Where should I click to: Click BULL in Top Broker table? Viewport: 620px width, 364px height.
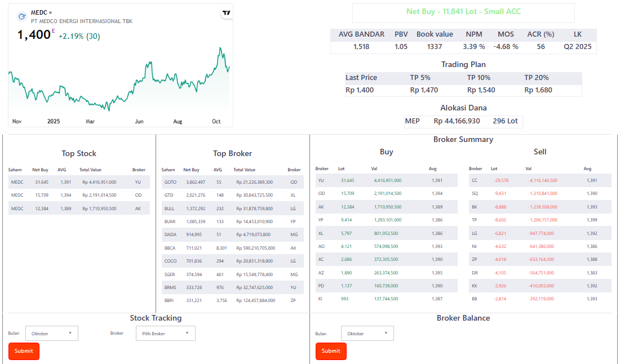click(x=169, y=208)
